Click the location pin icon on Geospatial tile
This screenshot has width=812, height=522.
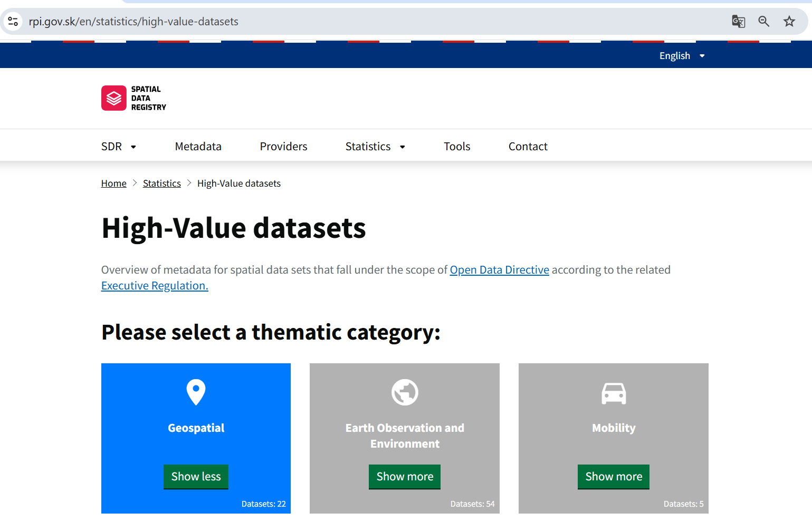coord(196,392)
